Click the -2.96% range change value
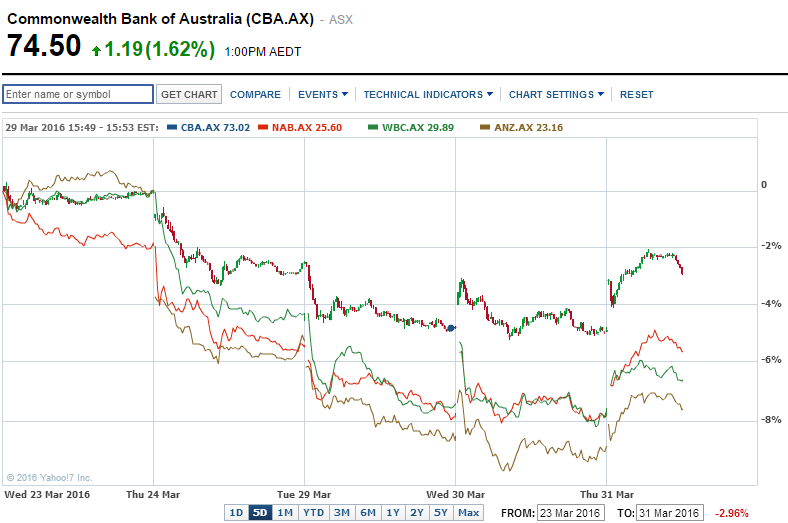Image resolution: width=788 pixels, height=523 pixels. 732,513
